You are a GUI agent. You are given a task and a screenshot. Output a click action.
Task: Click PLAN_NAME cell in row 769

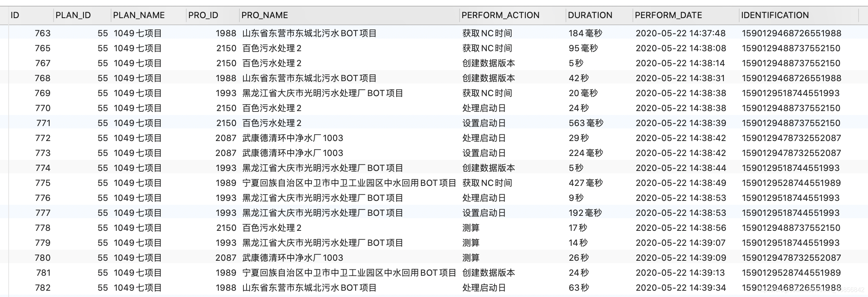click(138, 93)
